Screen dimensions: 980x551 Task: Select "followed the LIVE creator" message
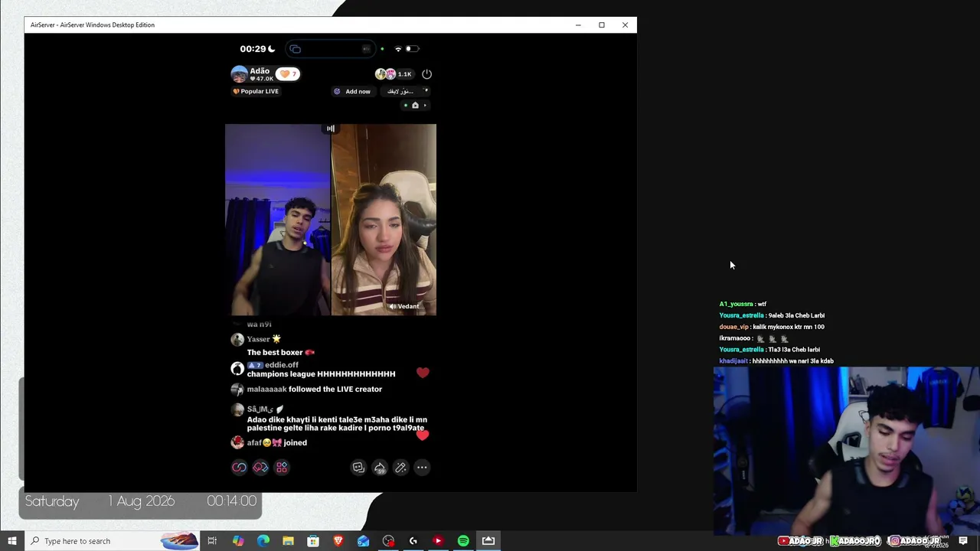[x=335, y=390]
